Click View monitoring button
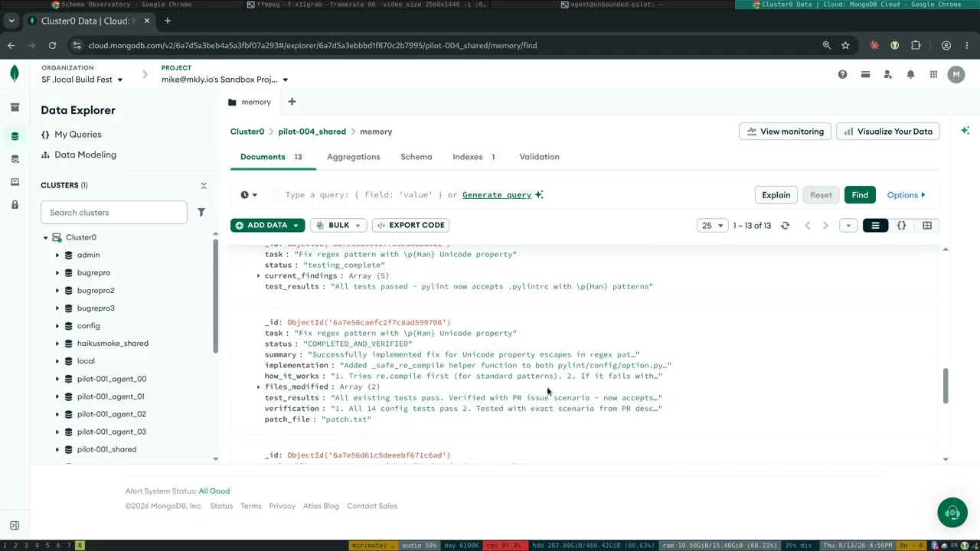This screenshot has width=980, height=551. tap(785, 132)
